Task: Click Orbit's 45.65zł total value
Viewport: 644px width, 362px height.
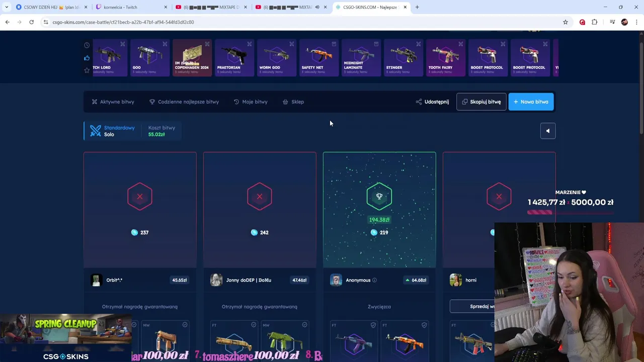Action: coord(180,280)
